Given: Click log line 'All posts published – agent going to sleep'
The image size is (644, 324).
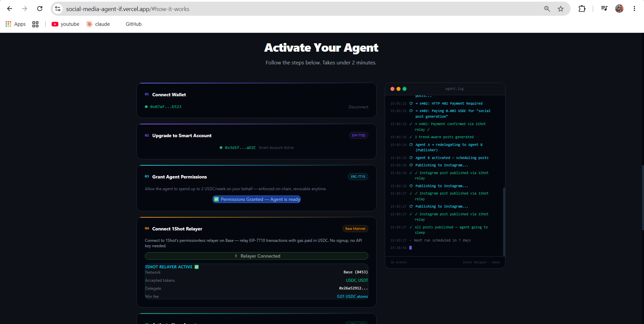Looking at the screenshot, I should (x=451, y=230).
